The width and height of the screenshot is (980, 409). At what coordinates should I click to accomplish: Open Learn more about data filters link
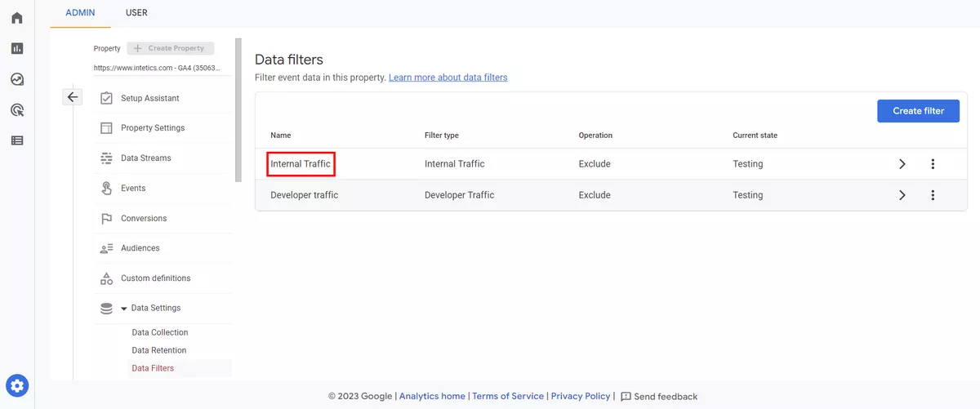click(x=448, y=78)
